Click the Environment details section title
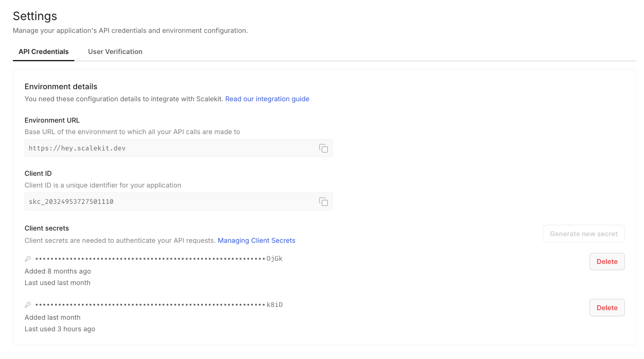Image resolution: width=644 pixels, height=359 pixels. pos(61,87)
